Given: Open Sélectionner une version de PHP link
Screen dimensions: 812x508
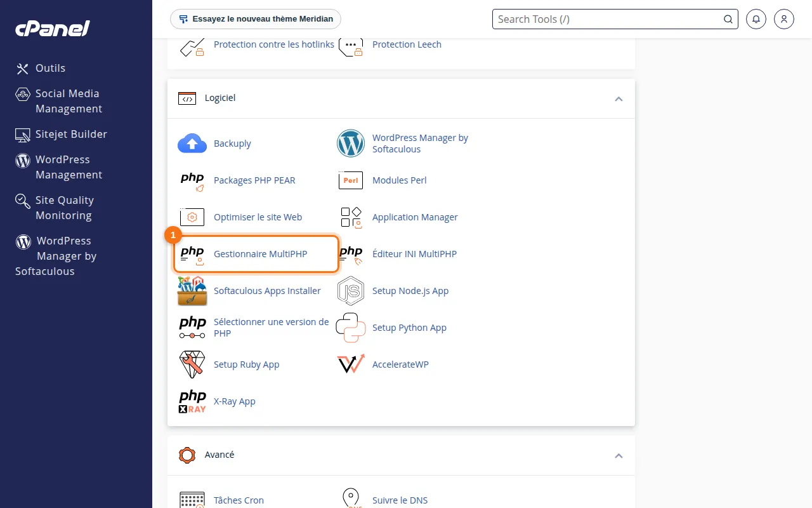Looking at the screenshot, I should pyautogui.click(x=272, y=328).
